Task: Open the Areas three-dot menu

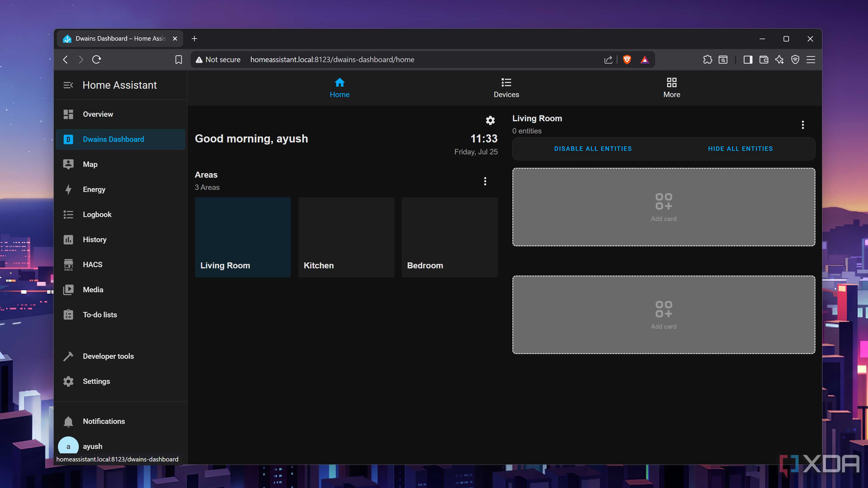Action: [x=485, y=181]
